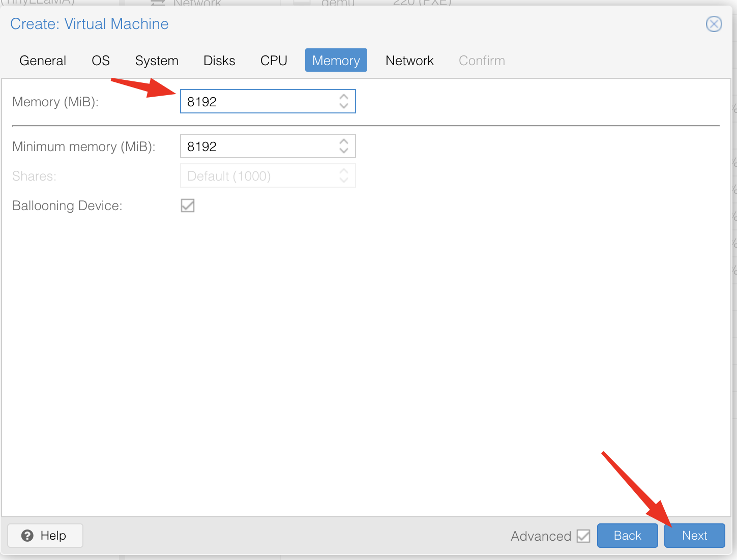737x560 pixels.
Task: Select the Disks tab
Action: [x=219, y=61]
